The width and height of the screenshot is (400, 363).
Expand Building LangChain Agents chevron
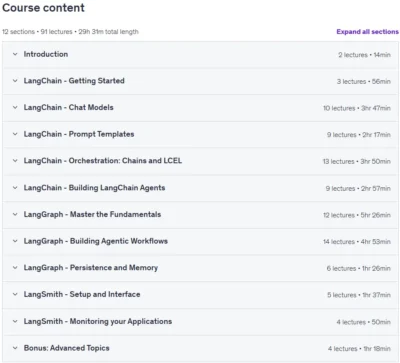[15, 188]
